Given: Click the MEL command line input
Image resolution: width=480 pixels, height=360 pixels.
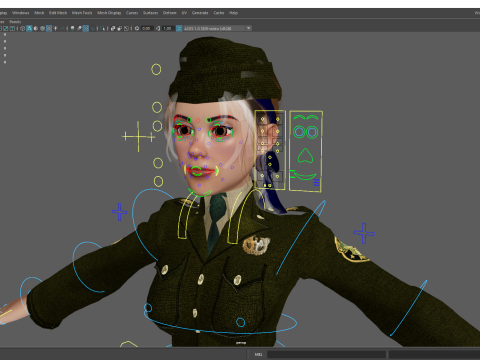Looking at the screenshot, I should tap(326, 354).
